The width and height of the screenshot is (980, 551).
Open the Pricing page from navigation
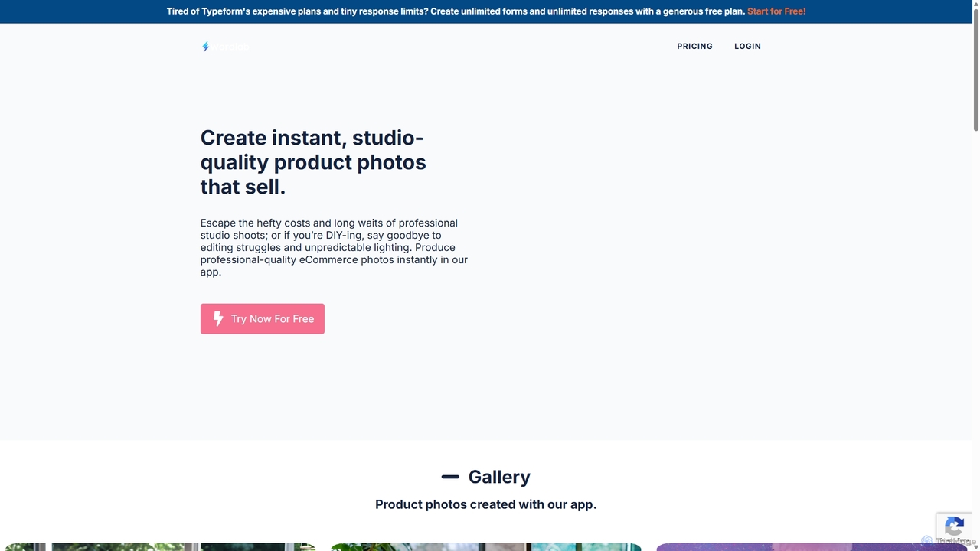(694, 47)
